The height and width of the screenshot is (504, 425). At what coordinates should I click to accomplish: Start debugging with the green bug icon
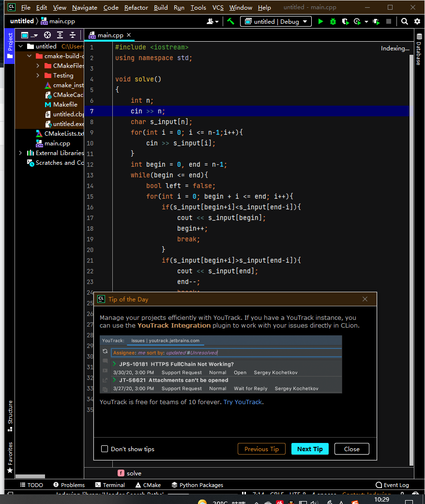pos(333,21)
